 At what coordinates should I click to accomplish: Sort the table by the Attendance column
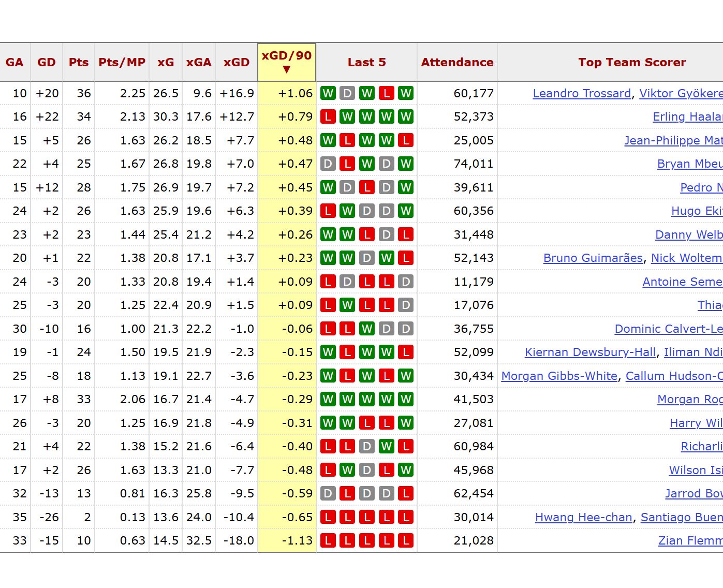coord(457,62)
